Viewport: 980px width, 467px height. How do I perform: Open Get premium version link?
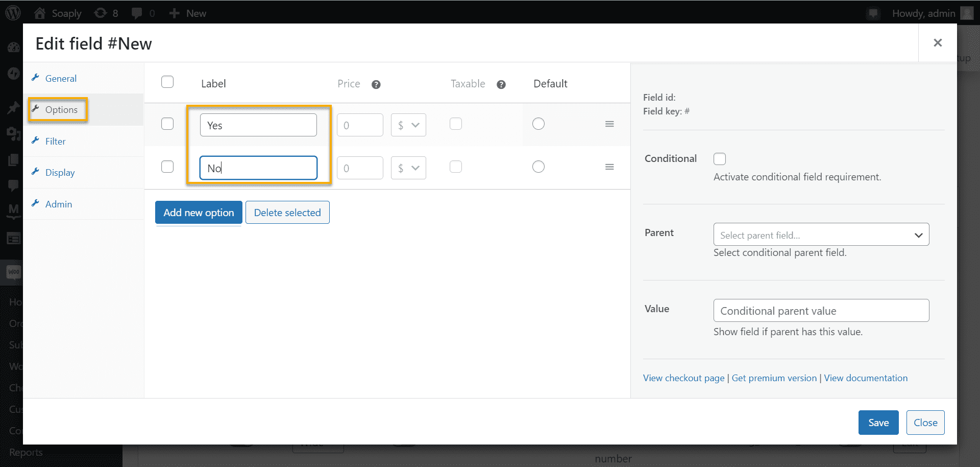pos(774,378)
